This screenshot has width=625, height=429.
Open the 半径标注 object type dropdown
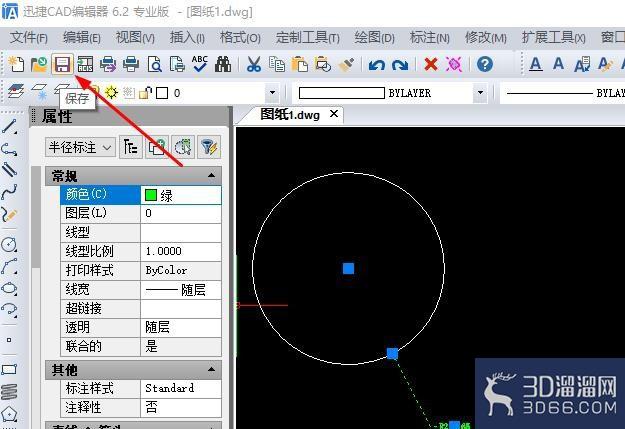tap(80, 148)
